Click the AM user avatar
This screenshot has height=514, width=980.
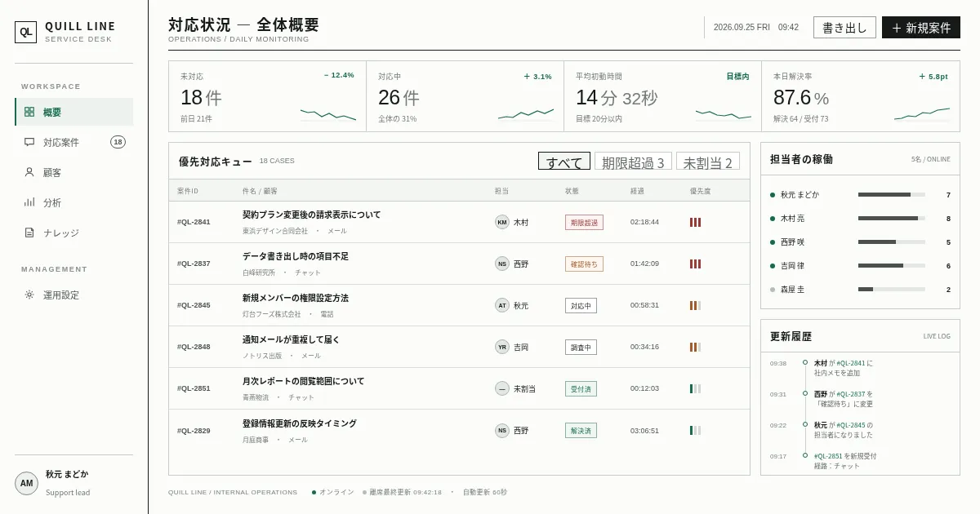pos(27,483)
